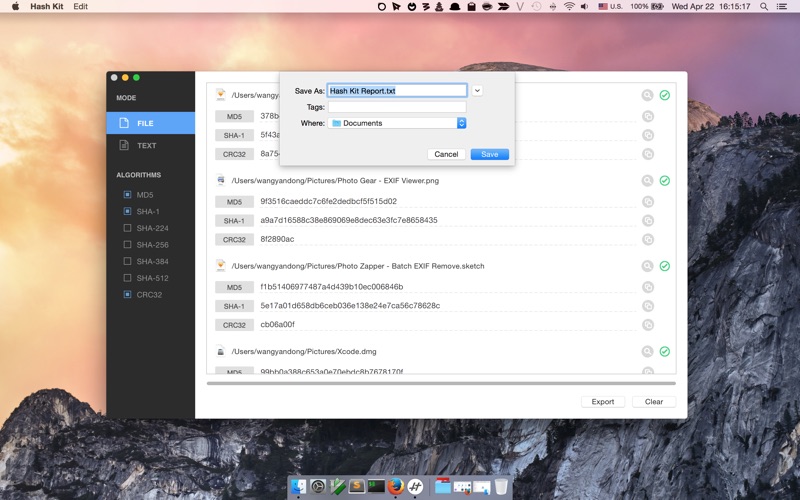The width and height of the screenshot is (800, 500).
Task: Click the PNG file icon beside Photo Gear path
Action: (x=220, y=180)
